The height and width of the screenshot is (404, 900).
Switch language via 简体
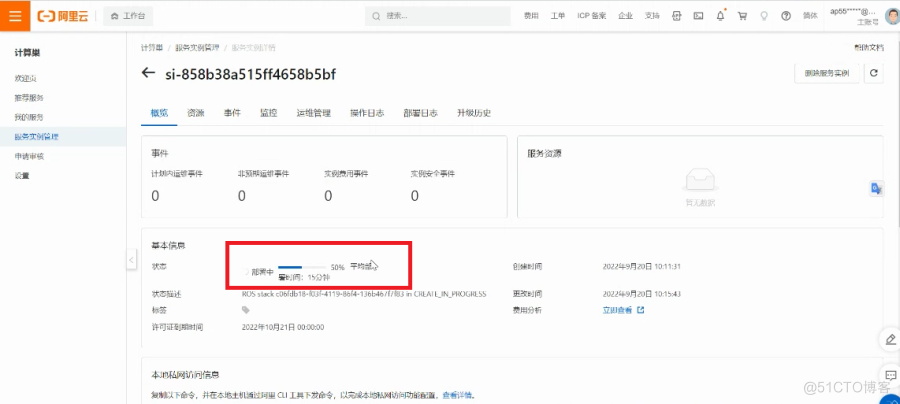[x=810, y=16]
